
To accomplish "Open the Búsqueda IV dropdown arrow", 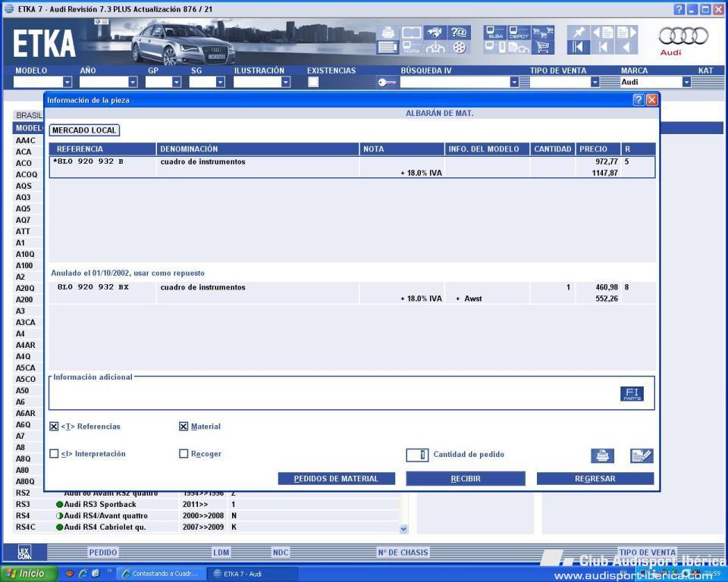I will (514, 82).
